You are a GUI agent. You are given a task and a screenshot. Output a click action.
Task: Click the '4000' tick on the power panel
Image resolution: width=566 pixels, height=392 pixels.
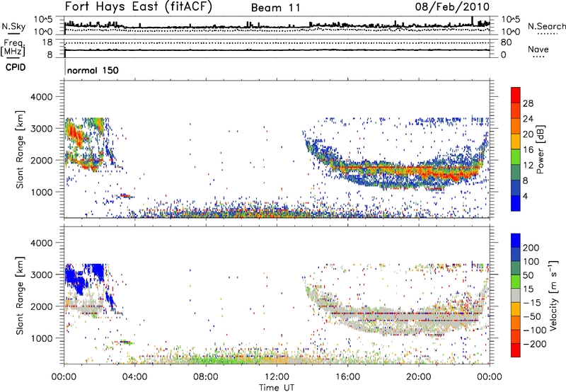(42, 97)
